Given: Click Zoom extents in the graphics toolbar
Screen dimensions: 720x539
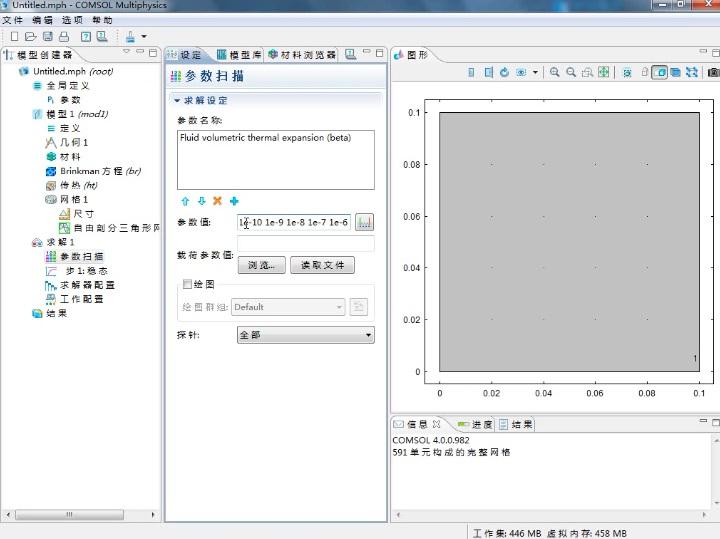Looking at the screenshot, I should [x=604, y=72].
